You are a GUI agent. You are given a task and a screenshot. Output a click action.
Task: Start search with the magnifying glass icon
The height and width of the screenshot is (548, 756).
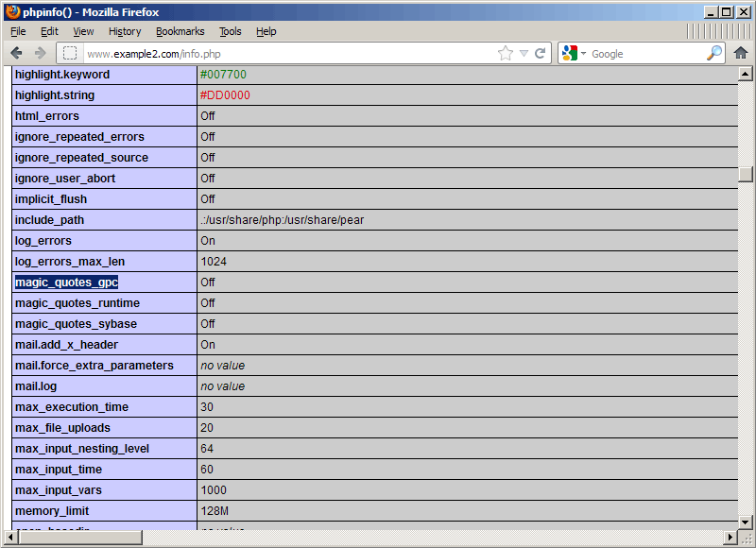pos(714,53)
